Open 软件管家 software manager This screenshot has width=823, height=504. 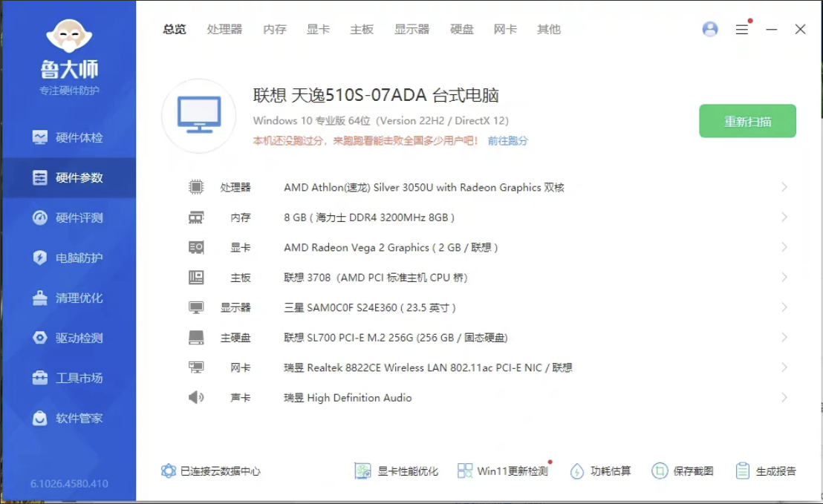pos(68,418)
